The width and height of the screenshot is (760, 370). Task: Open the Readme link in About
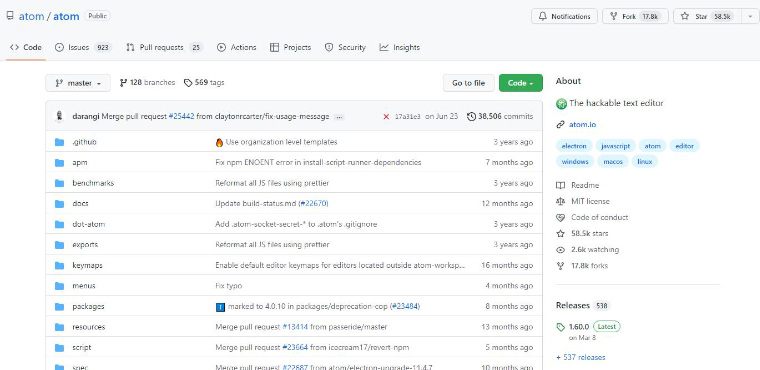578,185
